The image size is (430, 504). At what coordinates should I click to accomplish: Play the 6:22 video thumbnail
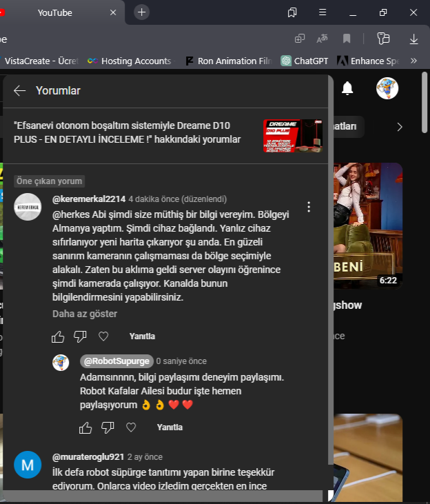click(x=368, y=225)
